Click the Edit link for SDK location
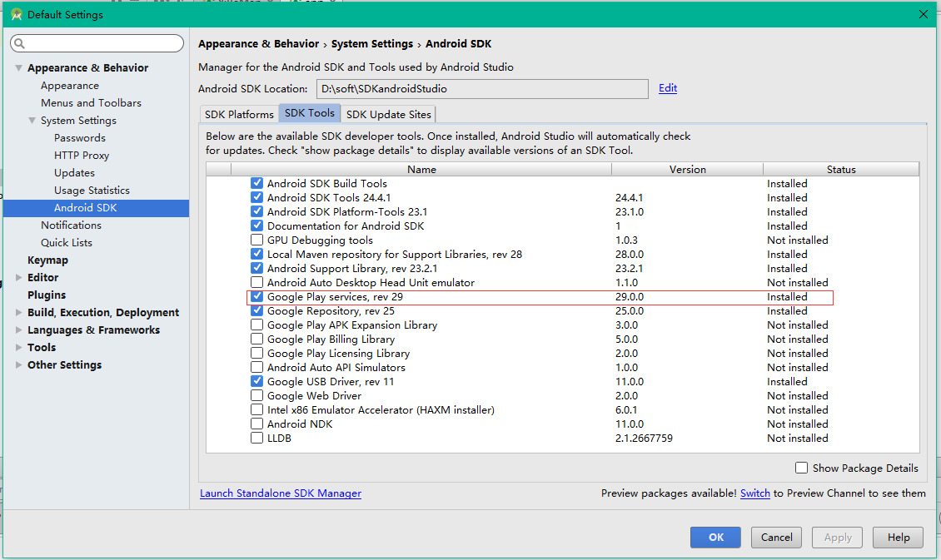The image size is (941, 560). [x=668, y=88]
